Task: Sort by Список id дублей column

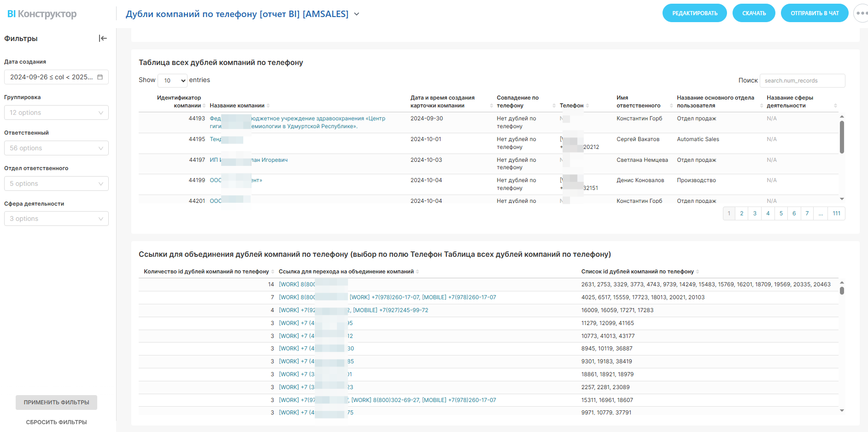Action: click(x=698, y=272)
